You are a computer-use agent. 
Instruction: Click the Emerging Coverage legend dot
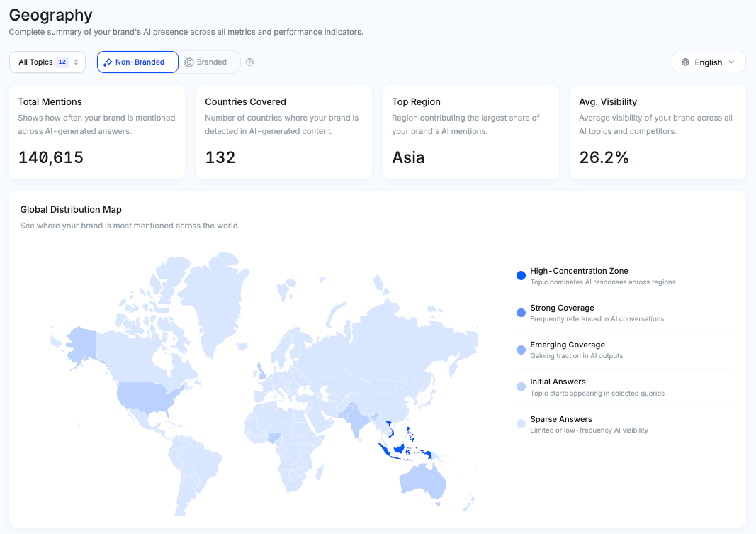coord(521,350)
